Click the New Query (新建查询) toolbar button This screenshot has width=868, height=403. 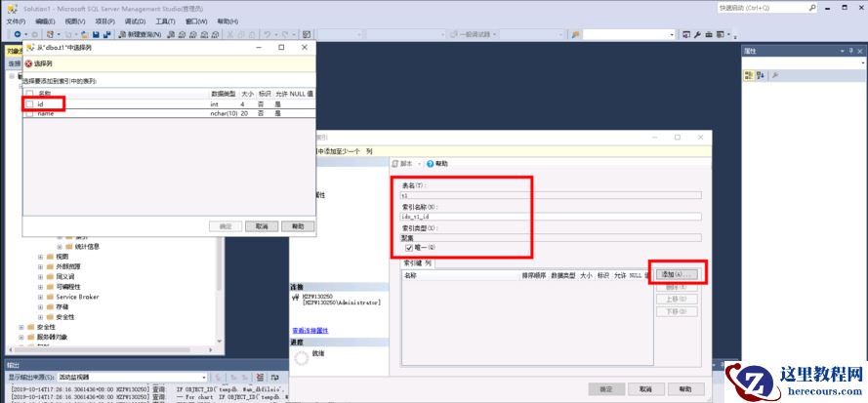coord(141,34)
